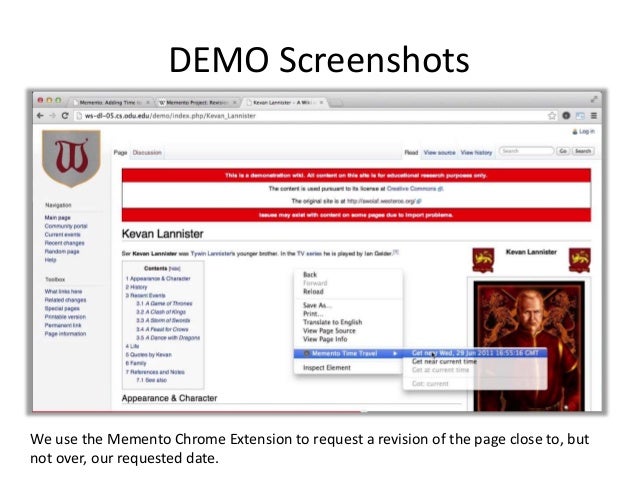Jump to A Dance with Dragons subsection
This screenshot has height=479, width=638.
coord(168,338)
